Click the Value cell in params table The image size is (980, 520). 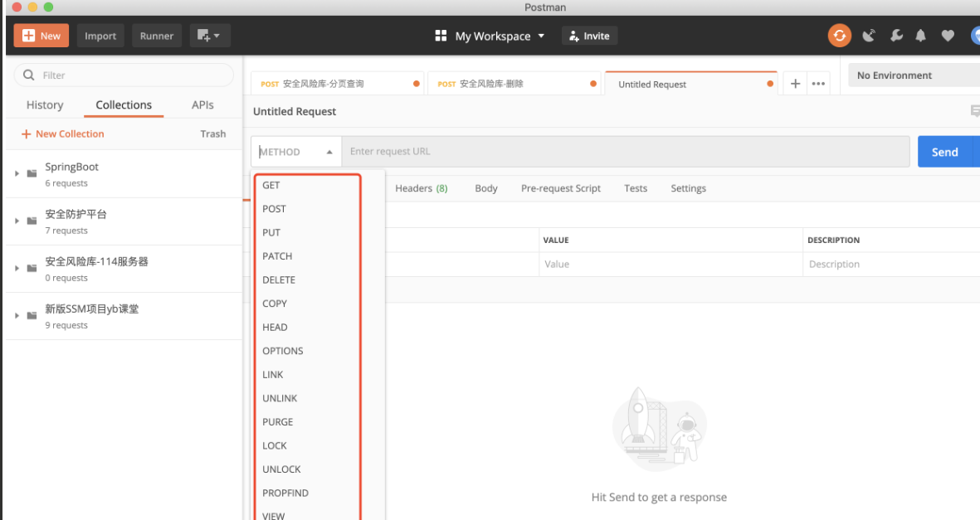[670, 265]
